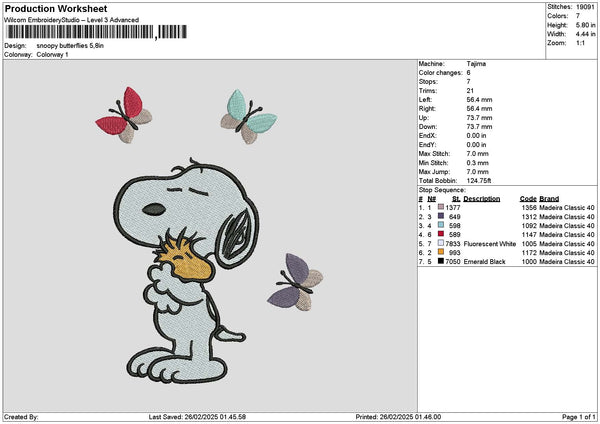Select the purple butterfly beside Snoopy

click(x=295, y=282)
